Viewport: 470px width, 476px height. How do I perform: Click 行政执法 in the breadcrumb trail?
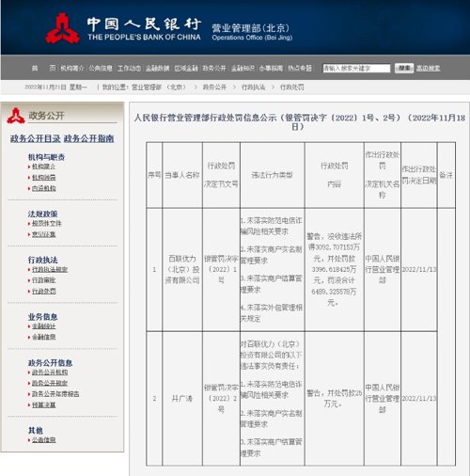pyautogui.click(x=253, y=87)
